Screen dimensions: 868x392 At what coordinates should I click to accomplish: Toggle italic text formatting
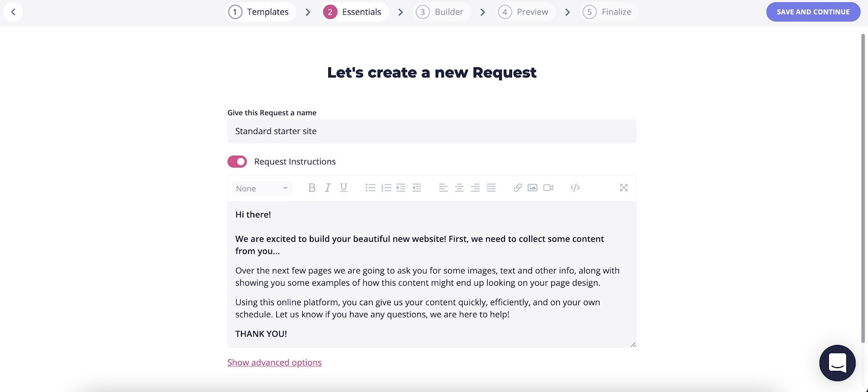tap(328, 188)
